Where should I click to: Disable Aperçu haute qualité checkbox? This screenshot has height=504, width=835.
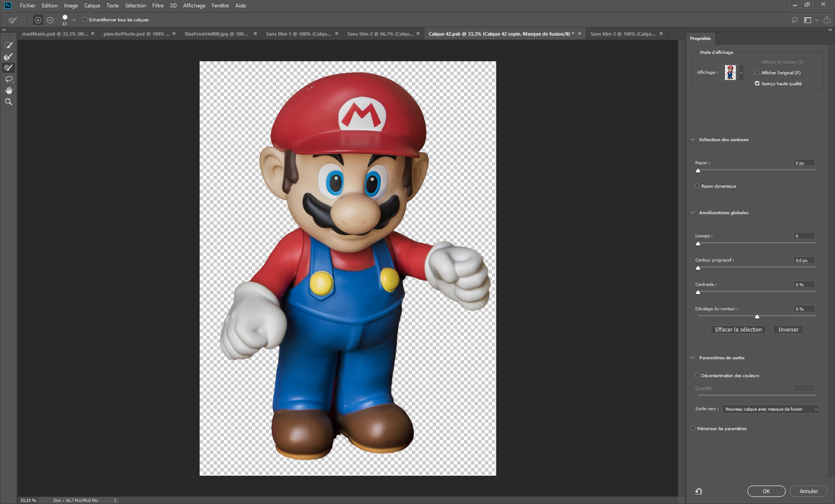pyautogui.click(x=757, y=83)
